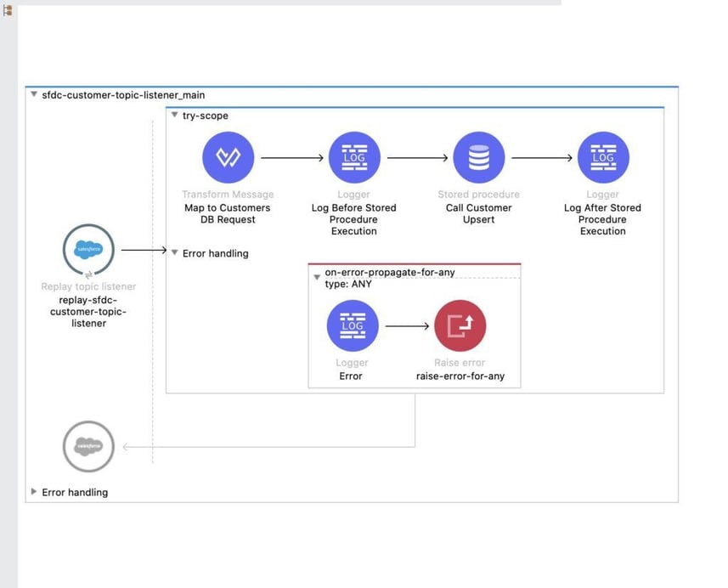Click the 'try-scope' title text
728x588 pixels.
[206, 116]
